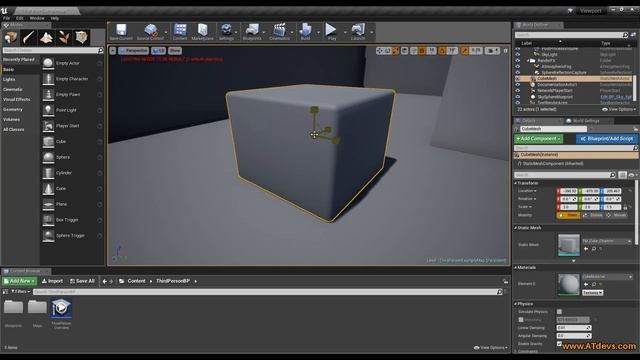This screenshot has height=360, width=640.
Task: Select Cylinder in placement list
Action: [72, 173]
